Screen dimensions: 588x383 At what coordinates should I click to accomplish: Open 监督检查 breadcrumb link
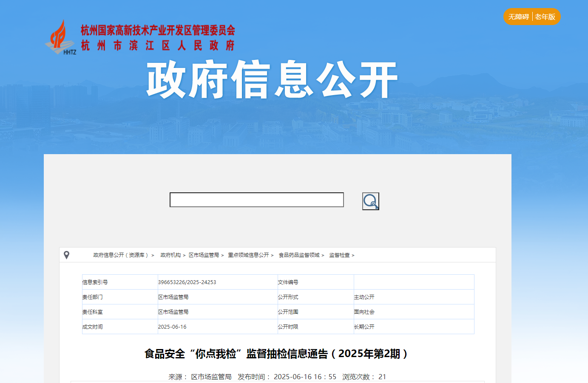point(339,255)
